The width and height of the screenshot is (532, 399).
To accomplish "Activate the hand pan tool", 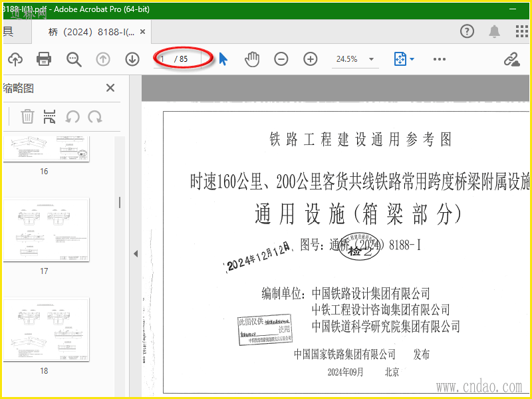I will [x=252, y=59].
